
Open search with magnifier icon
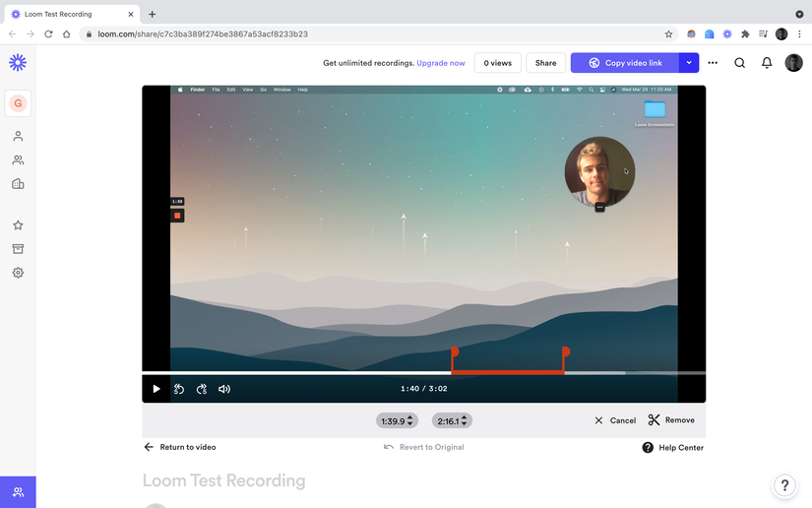739,63
